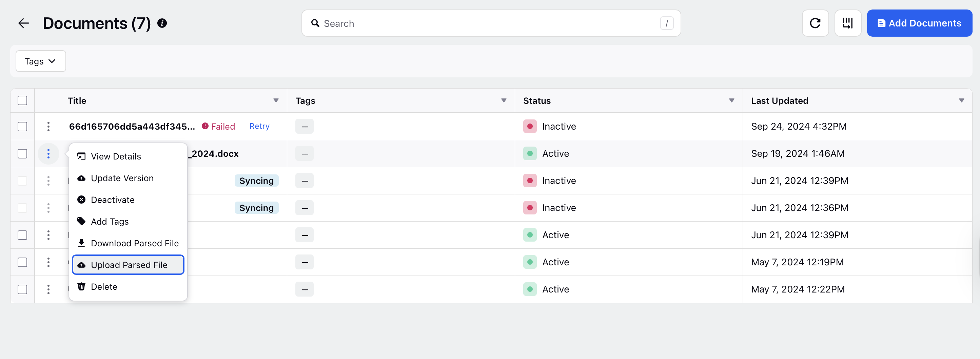Open the Title column sort arrow

coord(276,101)
